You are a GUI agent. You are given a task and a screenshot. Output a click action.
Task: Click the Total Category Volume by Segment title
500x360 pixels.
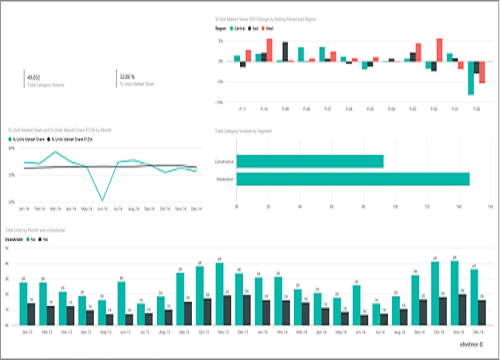coord(243,131)
